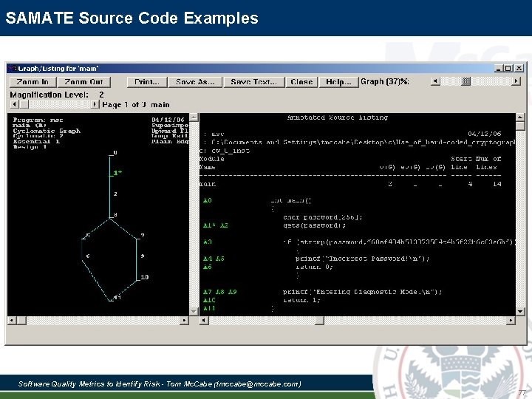
Task: Click down arrow of source listing scrollbar
Action: 520,311
